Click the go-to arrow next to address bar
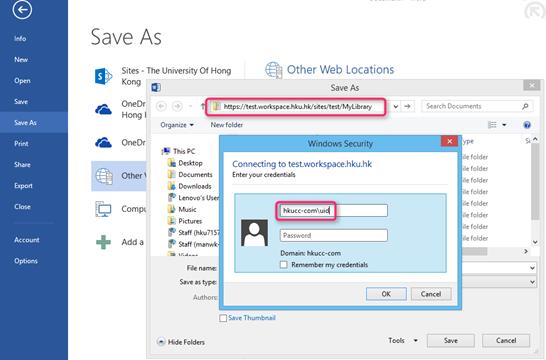Screen dimensions: 546x360 tap(407, 107)
